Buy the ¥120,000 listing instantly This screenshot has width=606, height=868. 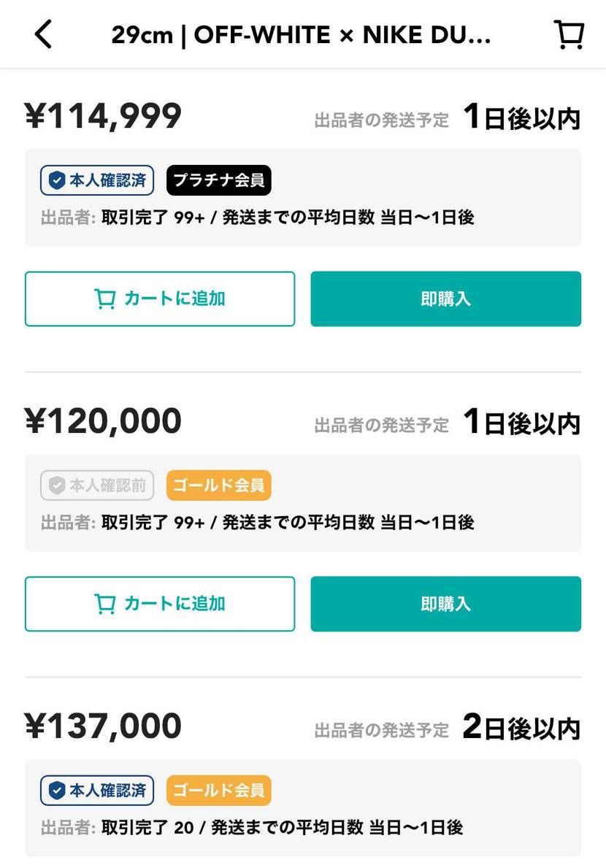(445, 604)
